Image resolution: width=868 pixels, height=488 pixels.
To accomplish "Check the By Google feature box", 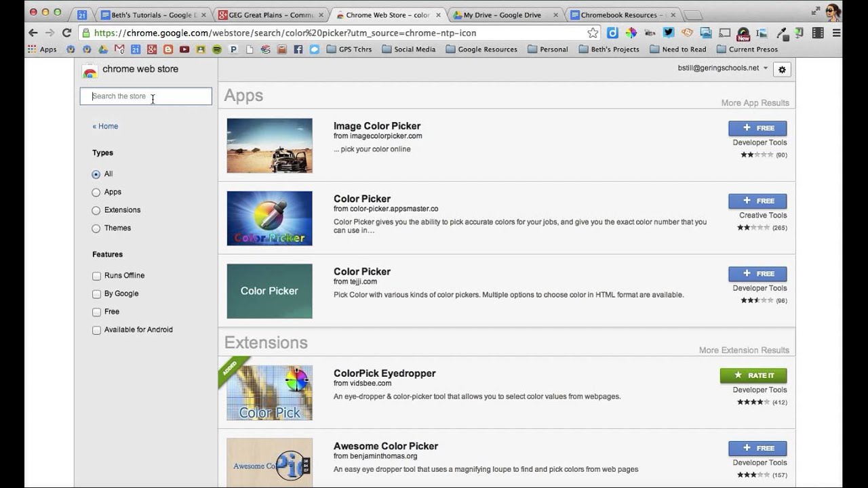I will (x=96, y=294).
